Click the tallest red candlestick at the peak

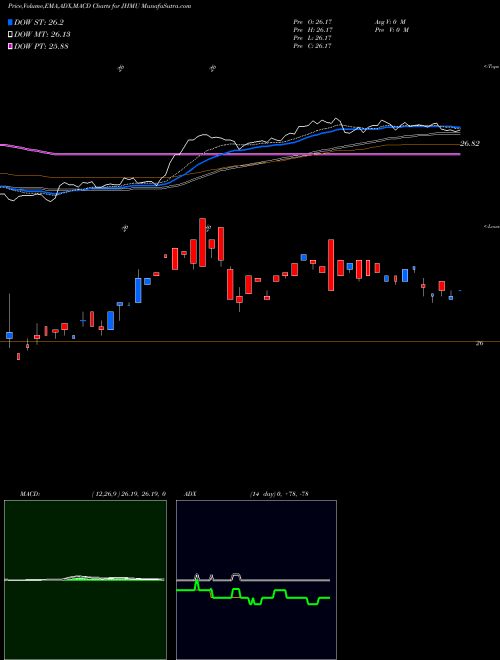click(x=202, y=242)
